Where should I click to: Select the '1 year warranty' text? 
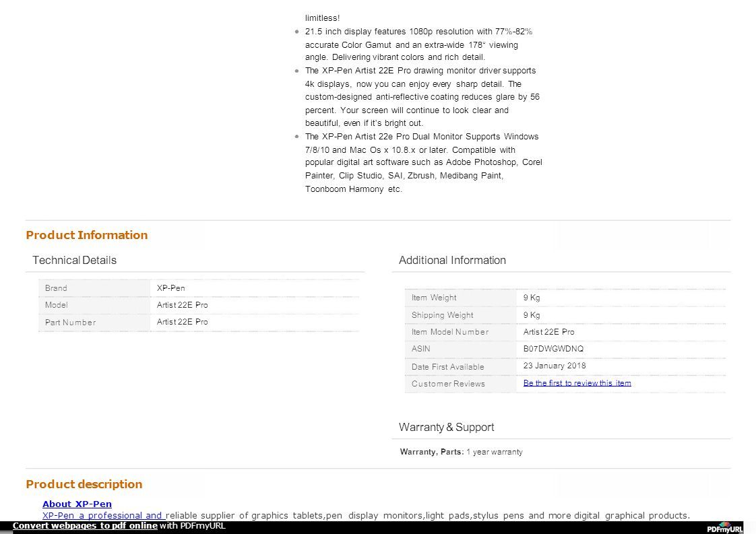(495, 452)
